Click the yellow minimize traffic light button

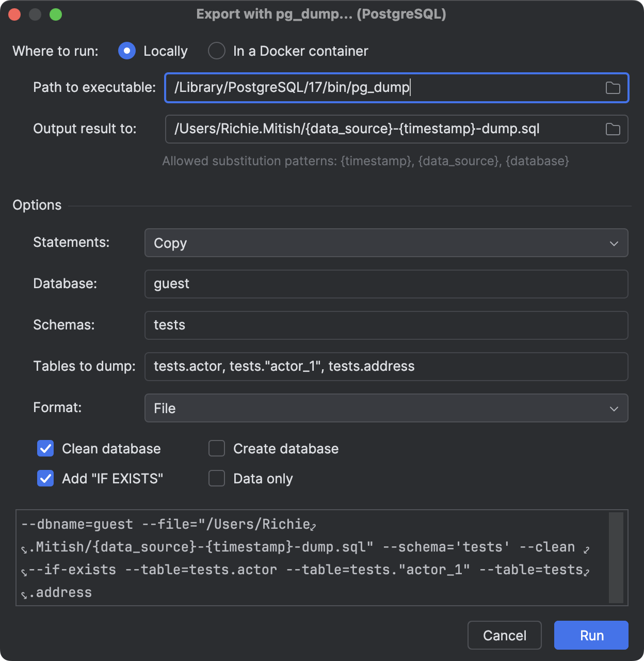(36, 15)
